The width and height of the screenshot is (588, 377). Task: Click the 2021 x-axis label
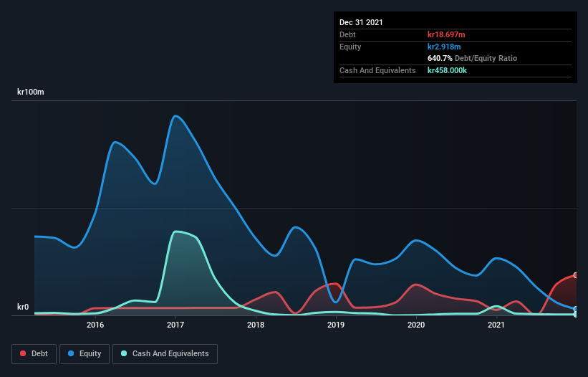[x=496, y=325]
